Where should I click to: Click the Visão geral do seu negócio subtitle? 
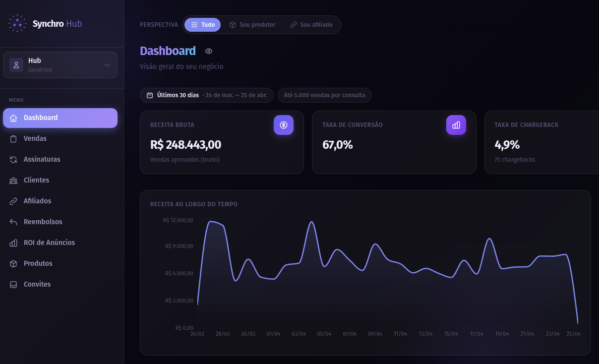coord(181,66)
